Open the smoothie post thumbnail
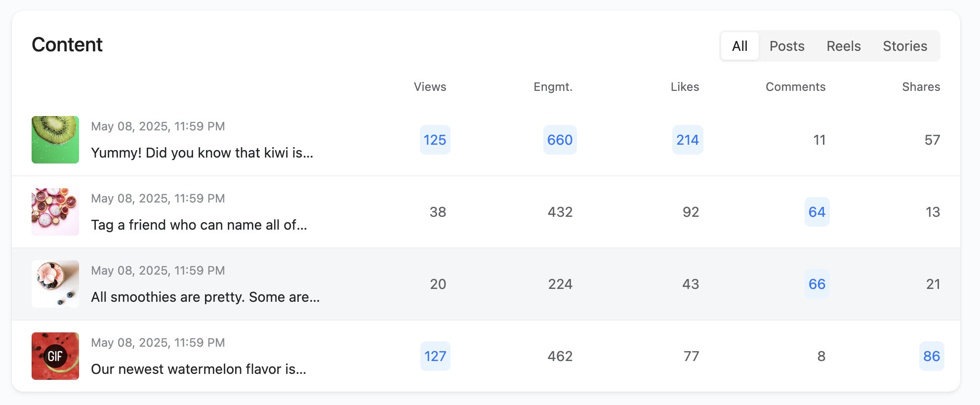This screenshot has height=405, width=980. [55, 284]
